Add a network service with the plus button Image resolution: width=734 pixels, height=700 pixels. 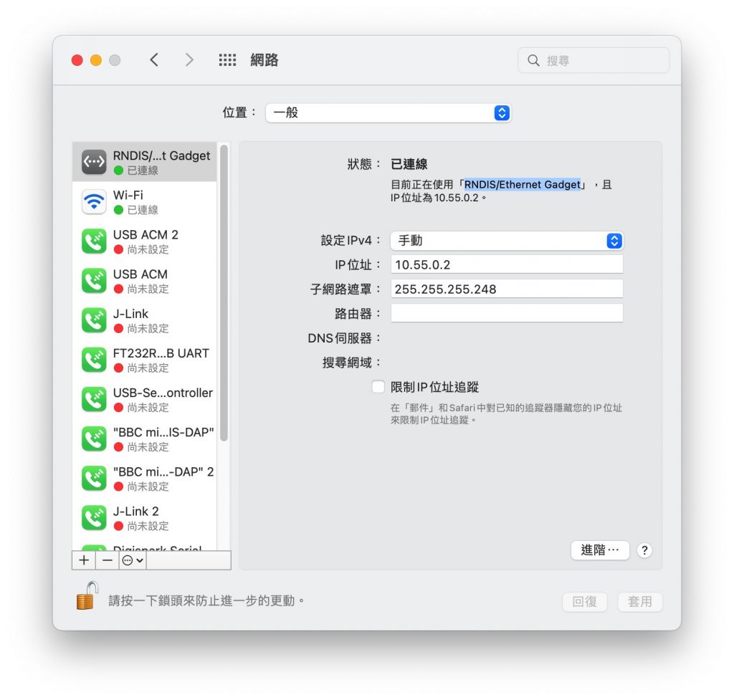tap(84, 560)
